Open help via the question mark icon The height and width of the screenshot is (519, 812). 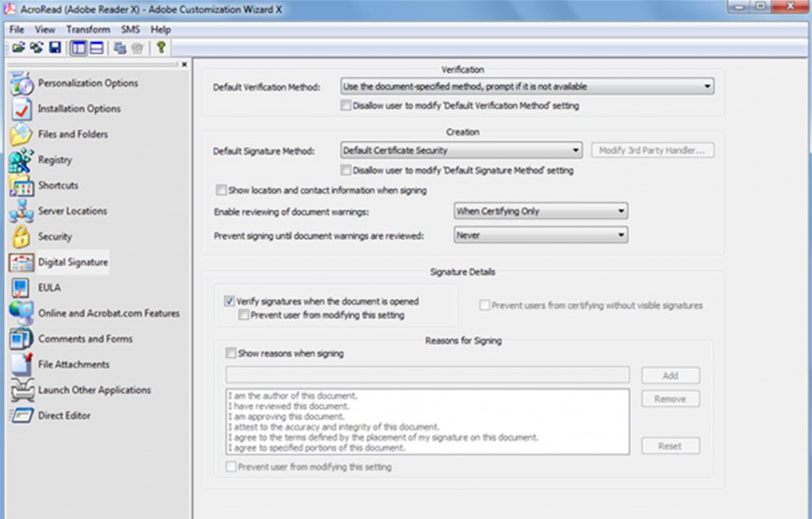click(161, 48)
